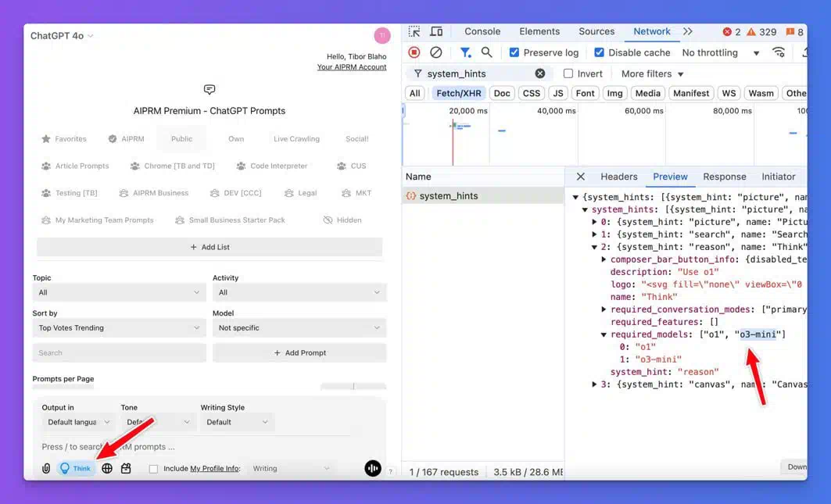
Task: Click the warnings count 329 icon
Action: (751, 32)
